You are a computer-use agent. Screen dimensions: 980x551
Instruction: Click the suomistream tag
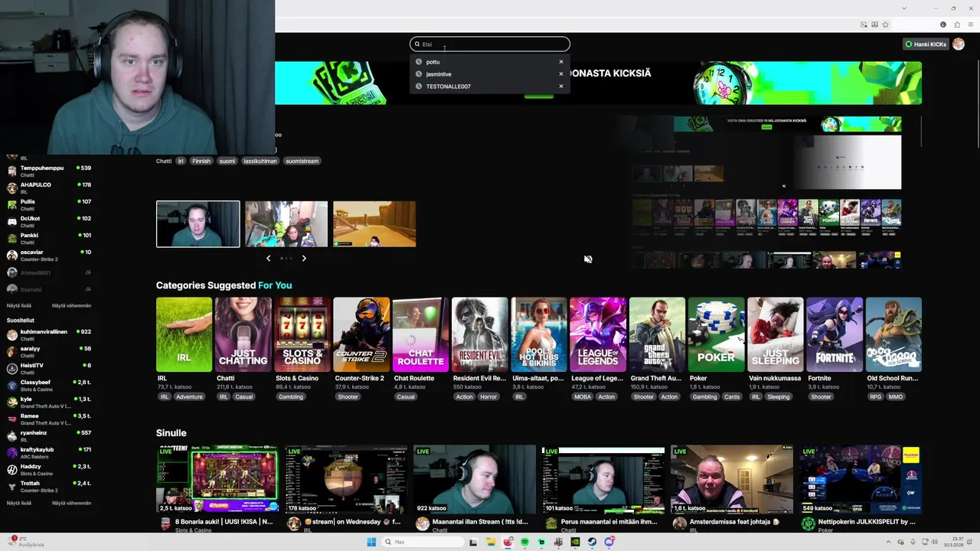(x=302, y=161)
